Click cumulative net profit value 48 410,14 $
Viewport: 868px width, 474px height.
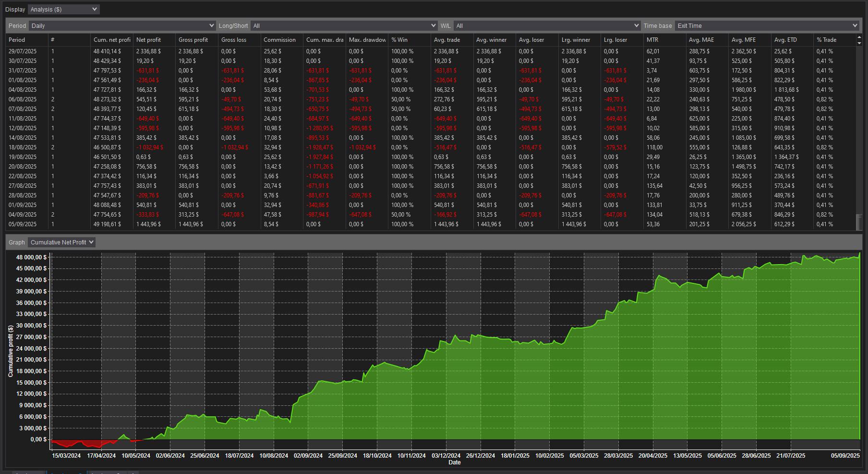click(x=107, y=51)
